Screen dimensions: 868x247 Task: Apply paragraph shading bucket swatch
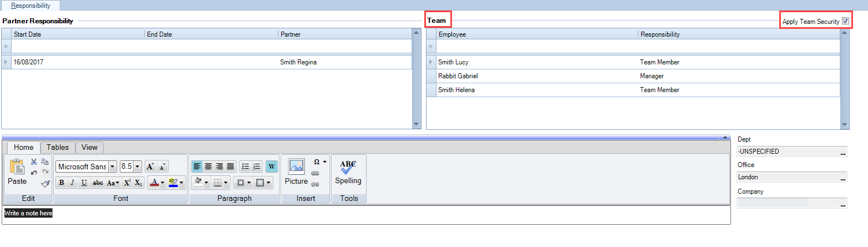coord(199,183)
